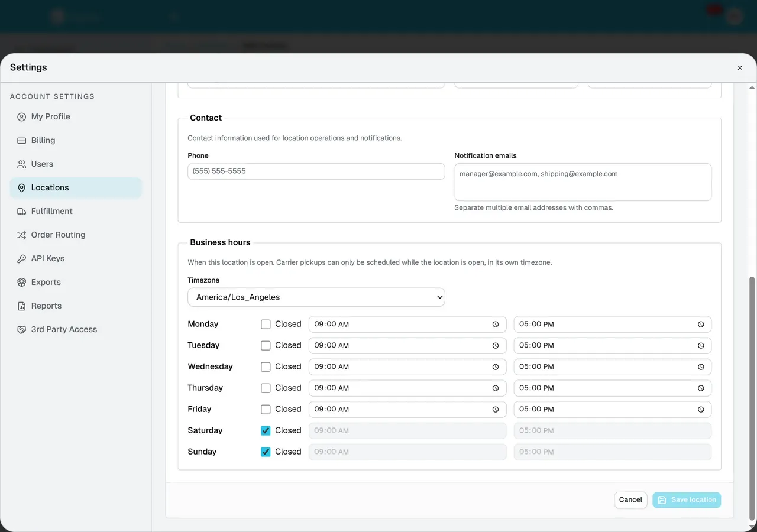Go to Billing settings
Viewport: 757px width, 532px height.
tap(76, 141)
